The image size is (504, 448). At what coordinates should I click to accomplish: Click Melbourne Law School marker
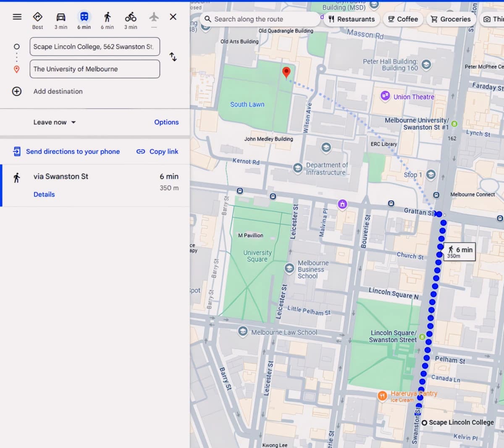(x=243, y=332)
